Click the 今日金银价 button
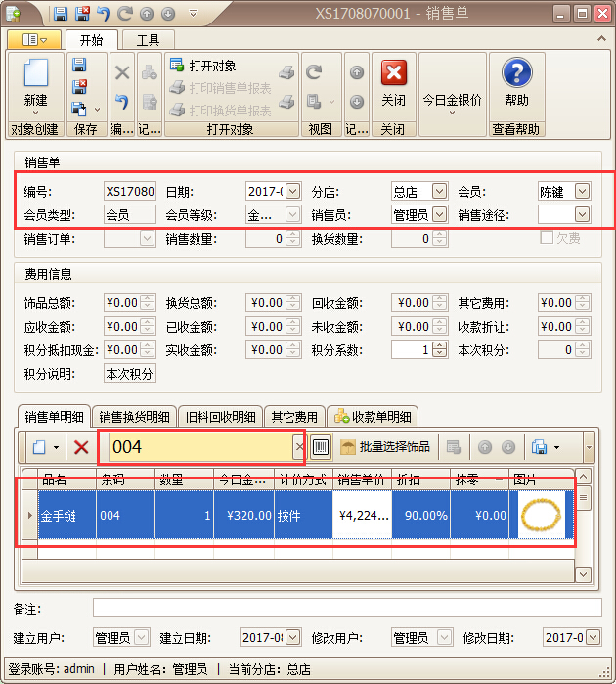This screenshot has width=616, height=684. coord(452,100)
